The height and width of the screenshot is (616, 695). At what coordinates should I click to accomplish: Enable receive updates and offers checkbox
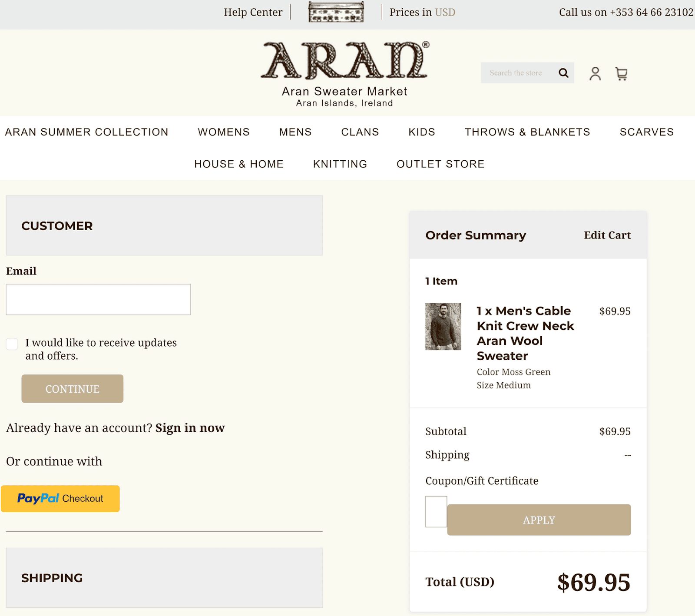click(12, 344)
